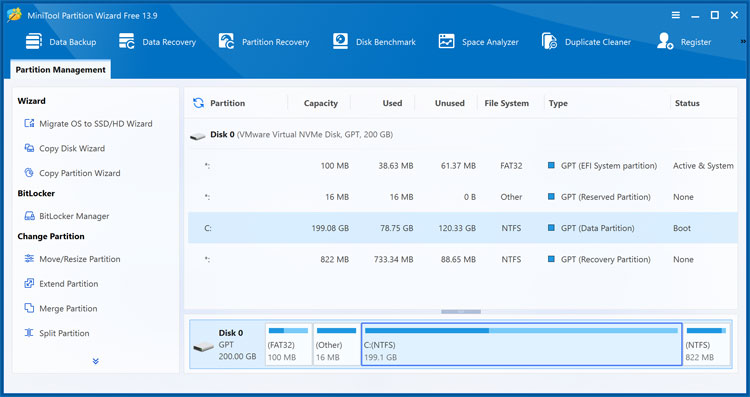Click blue type square for Reserved Partition

(x=551, y=197)
